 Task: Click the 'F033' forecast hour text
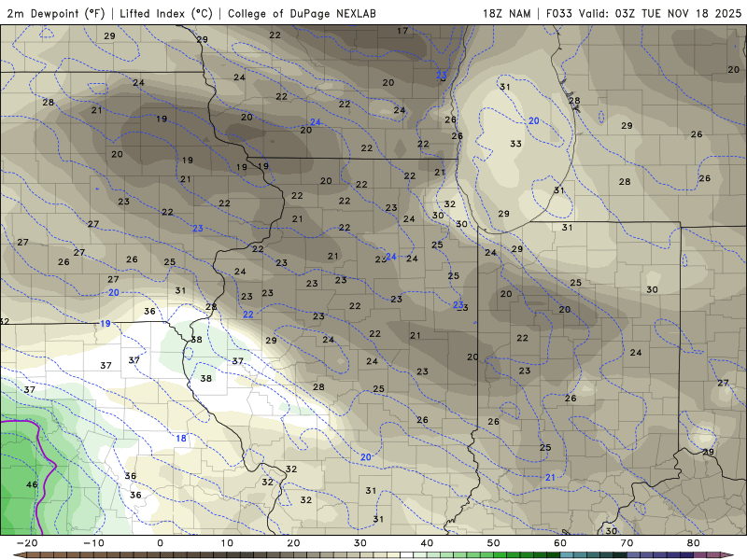[559, 13]
